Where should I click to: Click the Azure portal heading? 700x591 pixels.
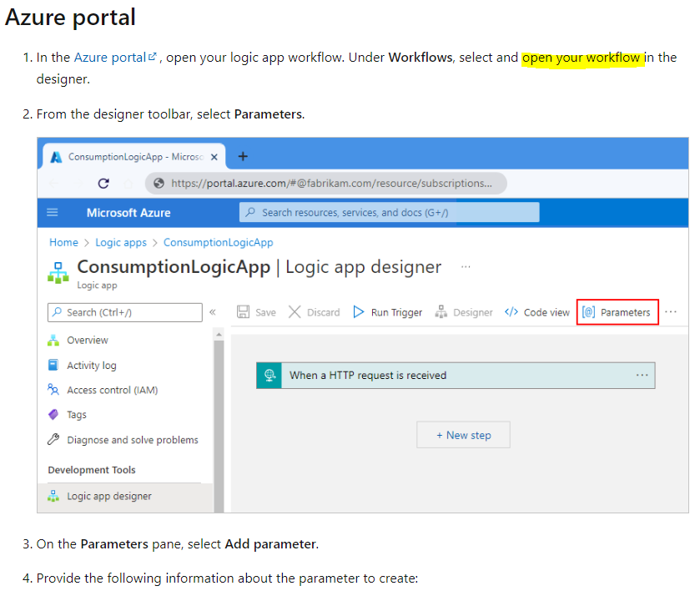[x=70, y=17]
